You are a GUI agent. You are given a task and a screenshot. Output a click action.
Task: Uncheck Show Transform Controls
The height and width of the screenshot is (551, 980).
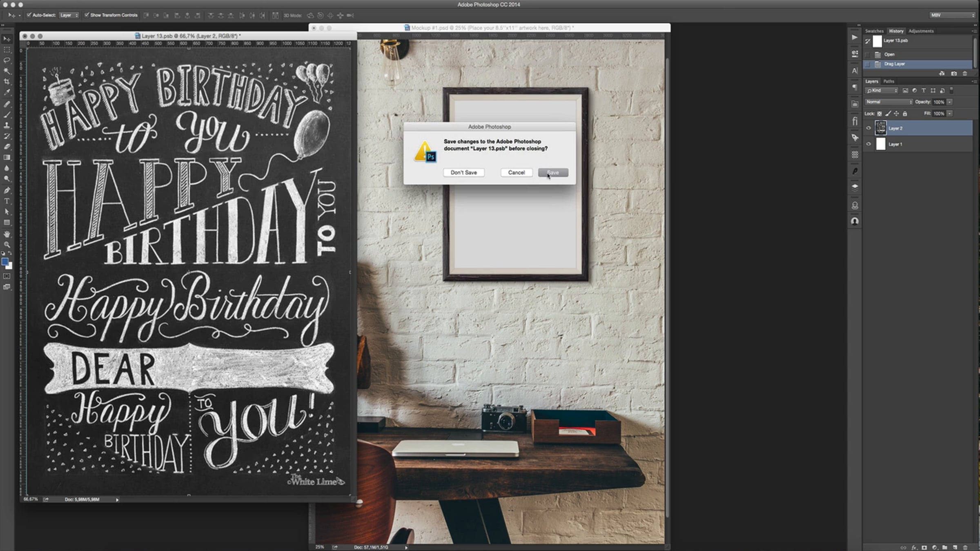87,15
